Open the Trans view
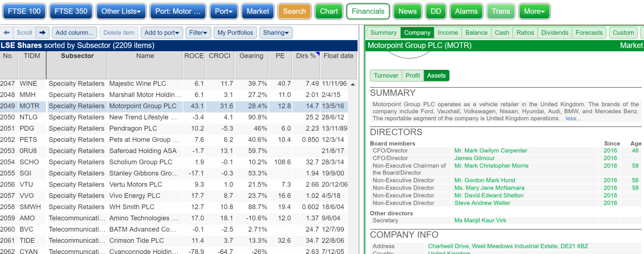The height and width of the screenshot is (254, 644). click(x=501, y=11)
